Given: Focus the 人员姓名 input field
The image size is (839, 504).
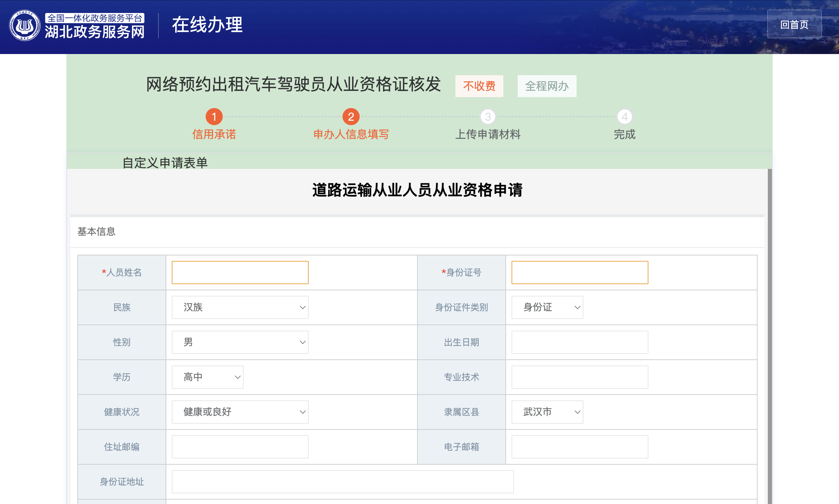Looking at the screenshot, I should 240,272.
